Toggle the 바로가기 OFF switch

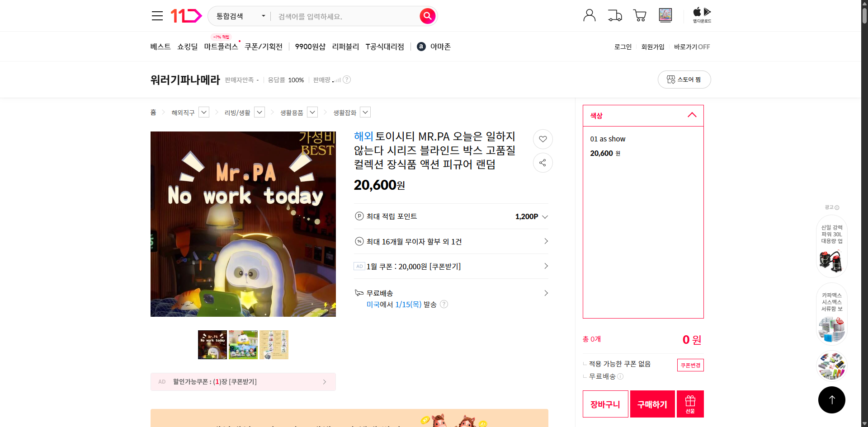pos(691,47)
